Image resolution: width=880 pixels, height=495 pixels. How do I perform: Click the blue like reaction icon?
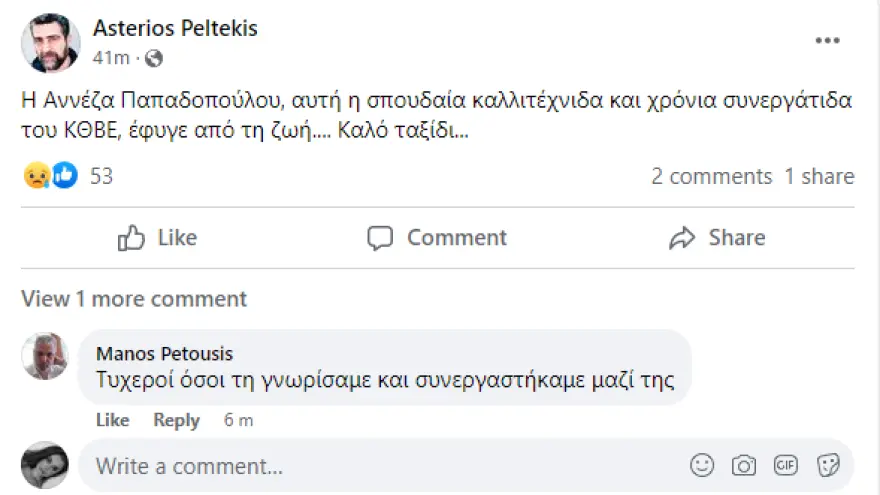click(64, 176)
